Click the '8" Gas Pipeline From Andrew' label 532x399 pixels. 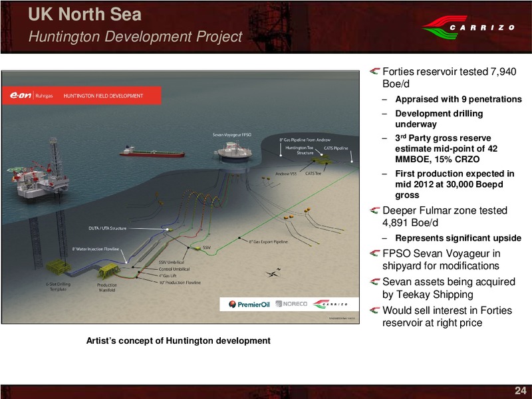click(305, 140)
